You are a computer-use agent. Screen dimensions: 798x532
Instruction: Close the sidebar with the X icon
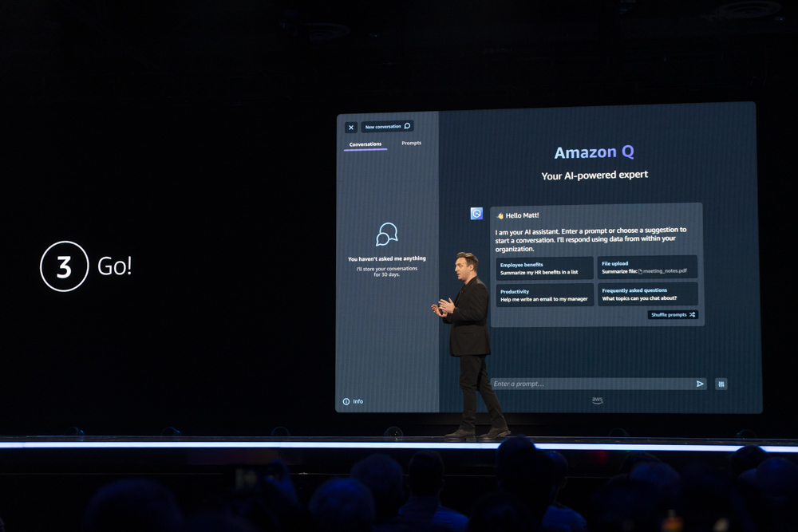click(x=351, y=128)
